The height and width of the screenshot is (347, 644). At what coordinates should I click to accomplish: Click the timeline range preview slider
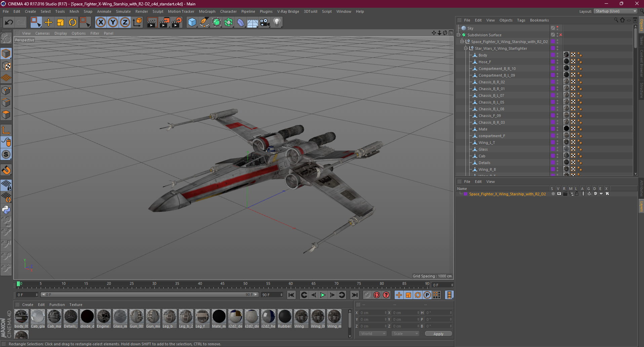click(150, 295)
